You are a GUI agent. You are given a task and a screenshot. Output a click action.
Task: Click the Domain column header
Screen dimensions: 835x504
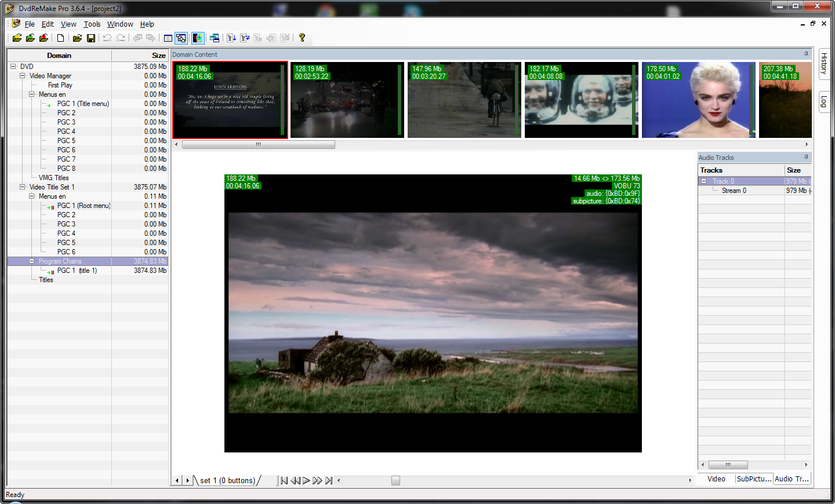pyautogui.click(x=59, y=56)
